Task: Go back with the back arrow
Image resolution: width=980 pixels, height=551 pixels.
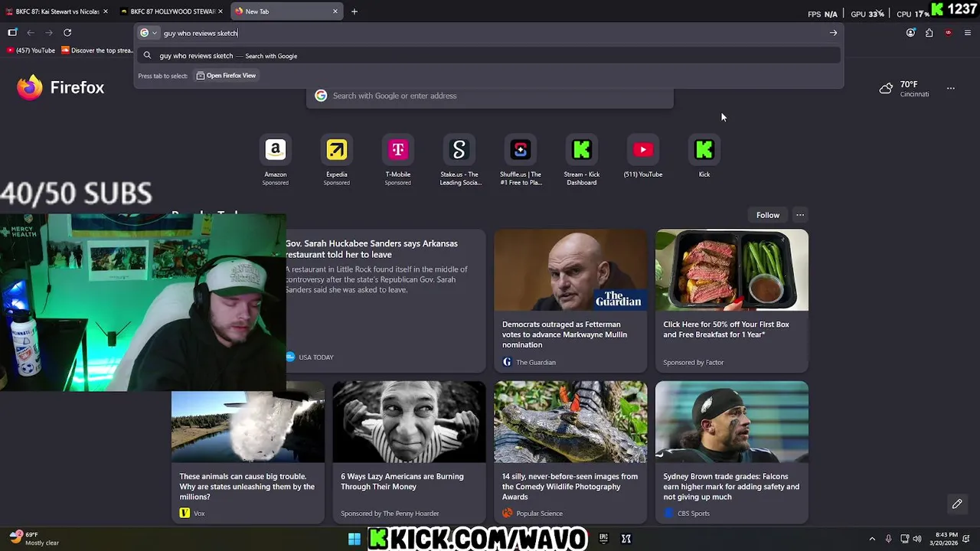Action: click(x=31, y=32)
